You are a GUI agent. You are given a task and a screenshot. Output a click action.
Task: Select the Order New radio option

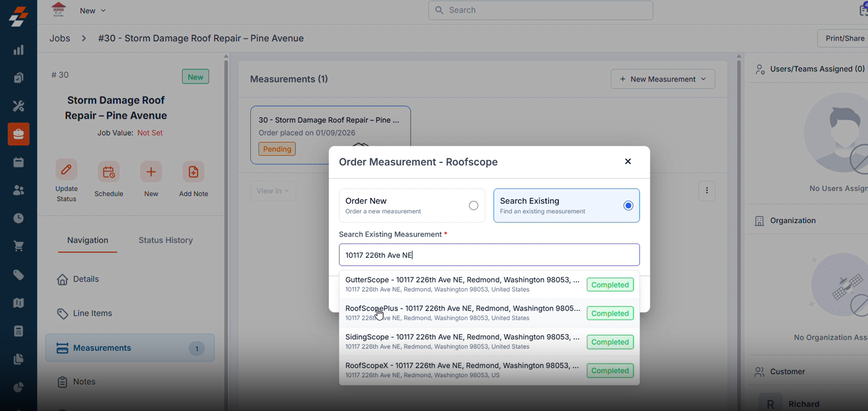[x=473, y=206]
